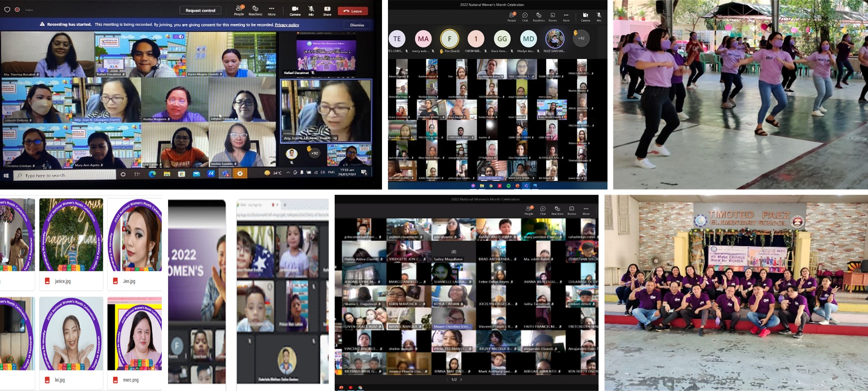Open the Privacy policy link
Viewport: 868px width, 391px height.
[x=287, y=25]
